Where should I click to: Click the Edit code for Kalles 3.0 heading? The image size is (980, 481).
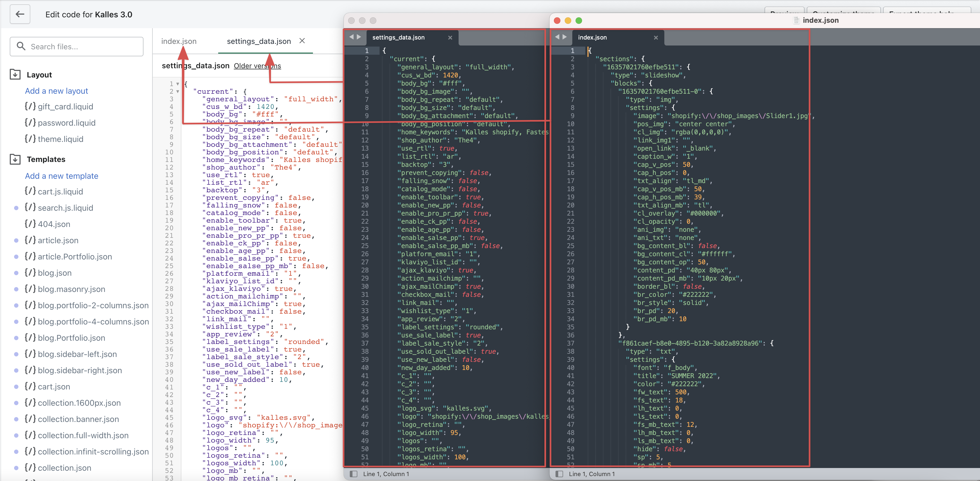(x=89, y=14)
